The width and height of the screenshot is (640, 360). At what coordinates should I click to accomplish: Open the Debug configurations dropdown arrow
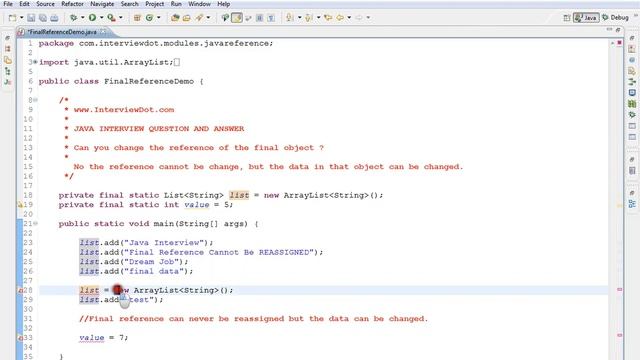pyautogui.click(x=82, y=18)
